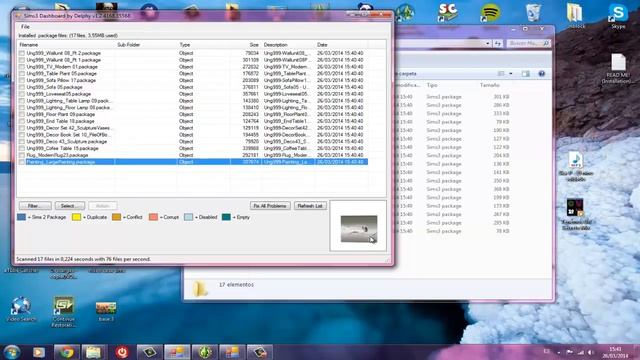This screenshot has height=360, width=640.
Task: Open file explorer folder in taskbar
Action: pyautogui.click(x=93, y=352)
